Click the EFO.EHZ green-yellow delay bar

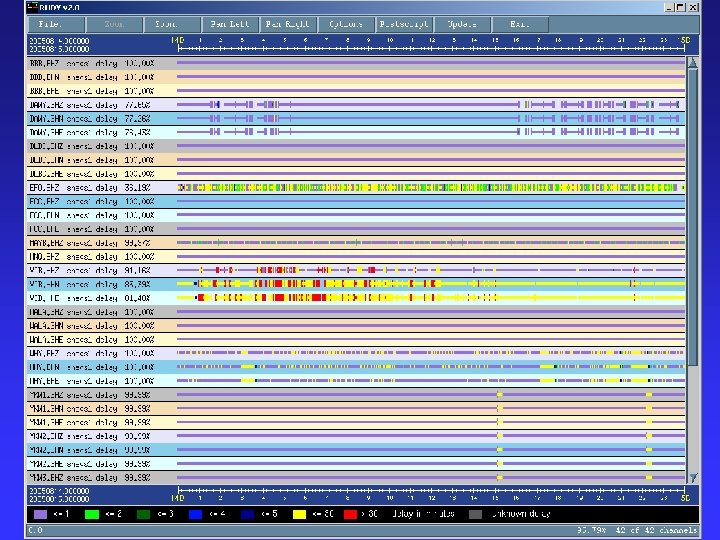(x=431, y=187)
